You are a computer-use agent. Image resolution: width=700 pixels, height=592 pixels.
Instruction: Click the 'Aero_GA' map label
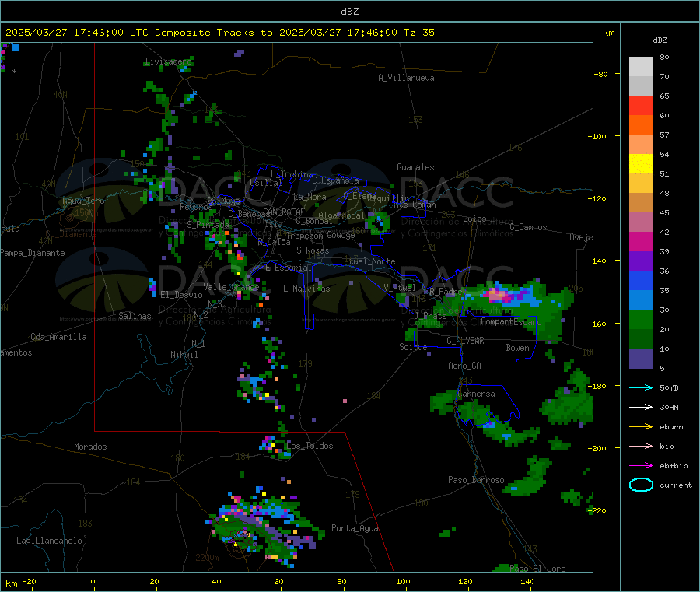point(465,366)
